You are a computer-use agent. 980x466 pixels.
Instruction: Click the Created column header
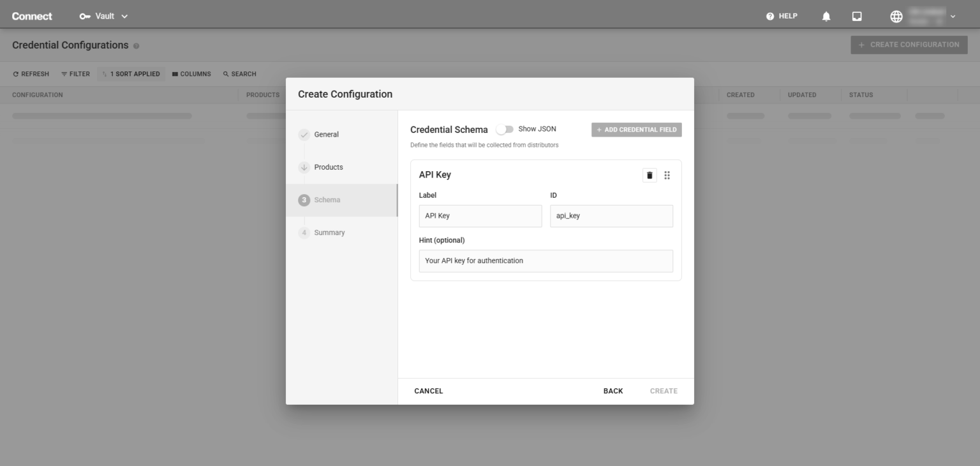pyautogui.click(x=741, y=95)
